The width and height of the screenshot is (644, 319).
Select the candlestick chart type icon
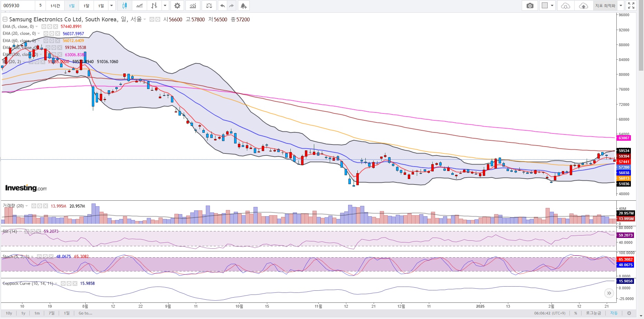pos(124,6)
